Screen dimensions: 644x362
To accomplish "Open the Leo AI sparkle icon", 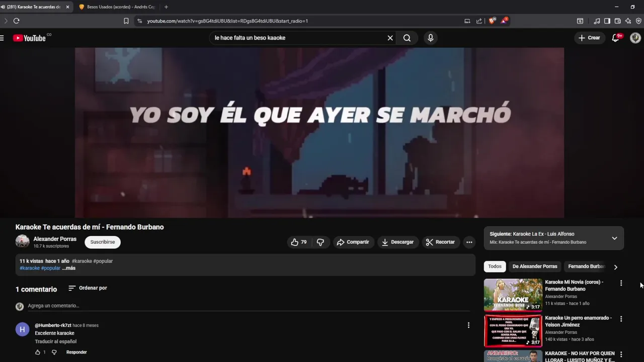I will point(628,21).
